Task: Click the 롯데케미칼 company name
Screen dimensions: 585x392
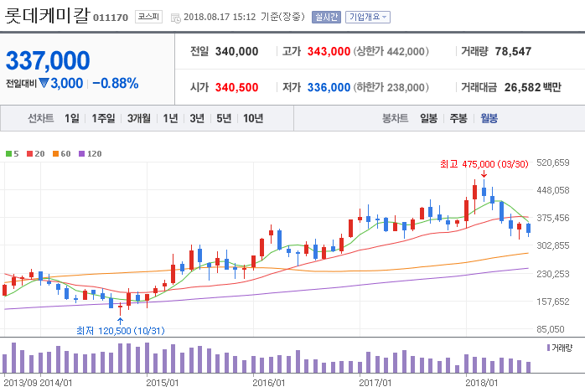Action: click(48, 15)
